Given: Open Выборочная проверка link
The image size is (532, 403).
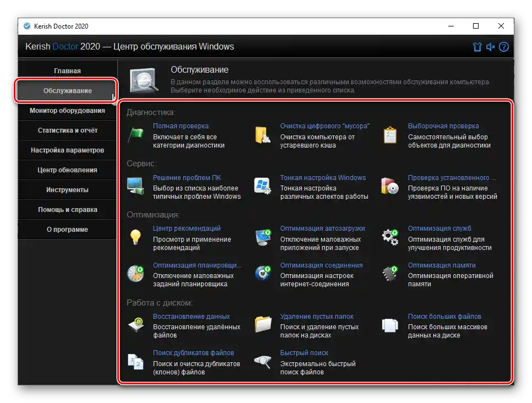Looking at the screenshot, I should click(443, 126).
